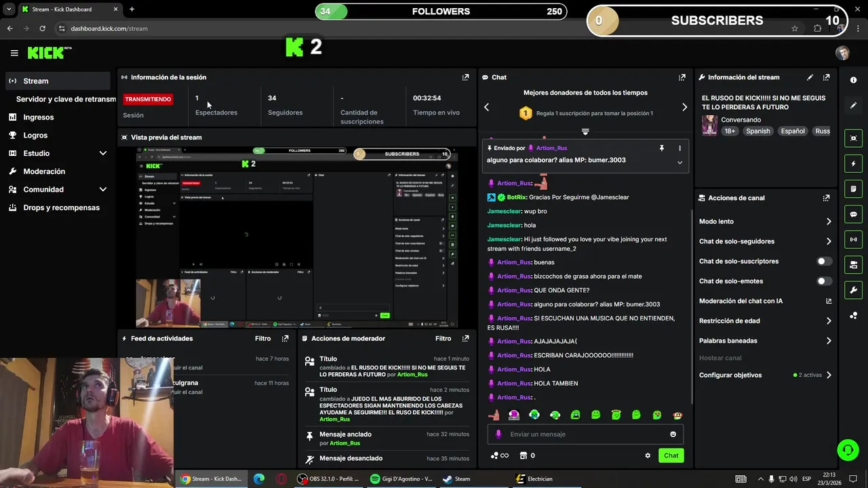
Task: Click the three-dots points icon in right rail
Action: coord(853,315)
